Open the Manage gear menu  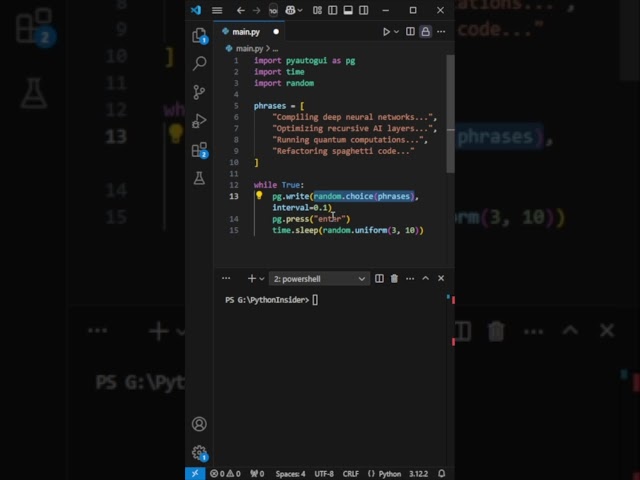coord(199,453)
